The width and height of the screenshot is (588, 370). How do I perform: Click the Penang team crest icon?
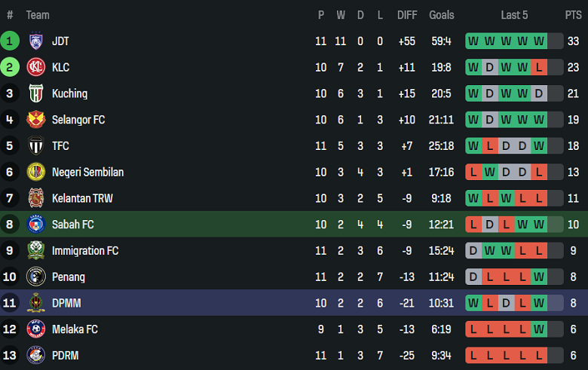36,277
